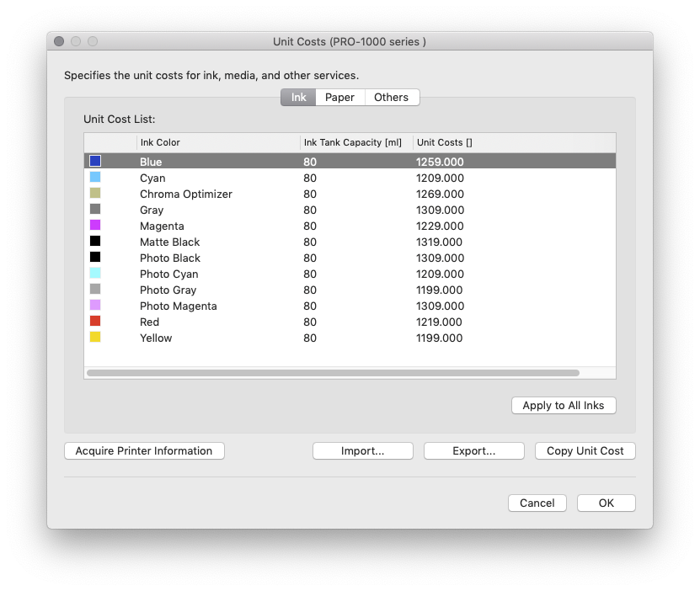Click the Yellow ink color swatch
This screenshot has width=700, height=591.
(95, 338)
